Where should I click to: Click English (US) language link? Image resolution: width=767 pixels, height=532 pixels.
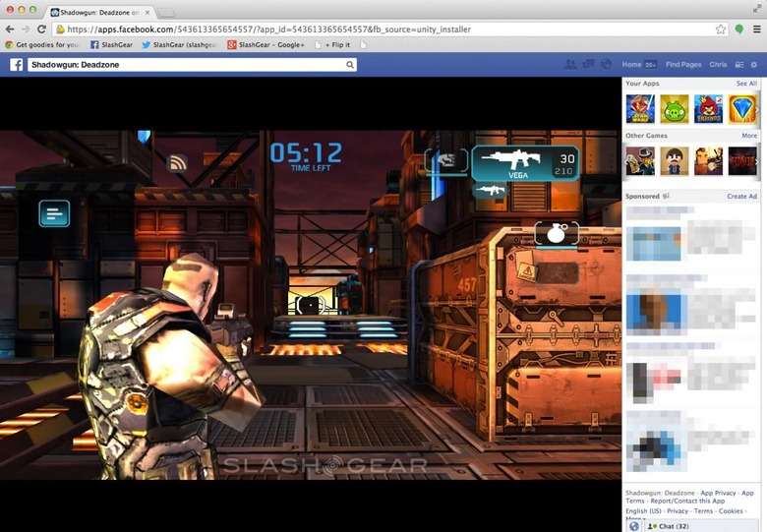pos(643,511)
